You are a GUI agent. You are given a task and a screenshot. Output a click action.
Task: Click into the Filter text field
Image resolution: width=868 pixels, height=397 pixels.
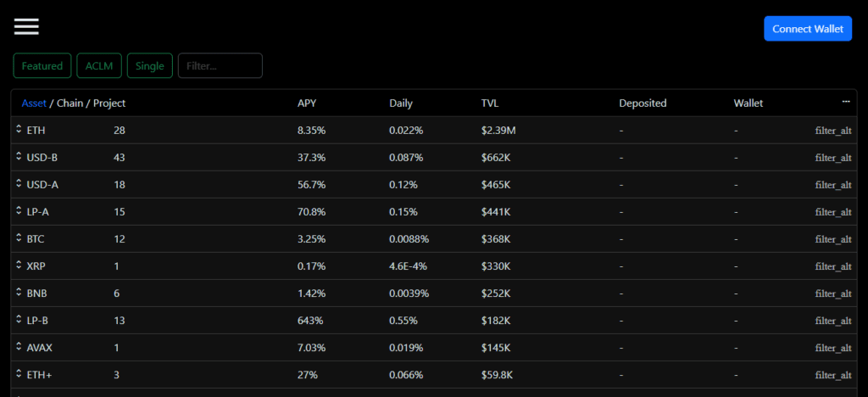click(x=220, y=66)
